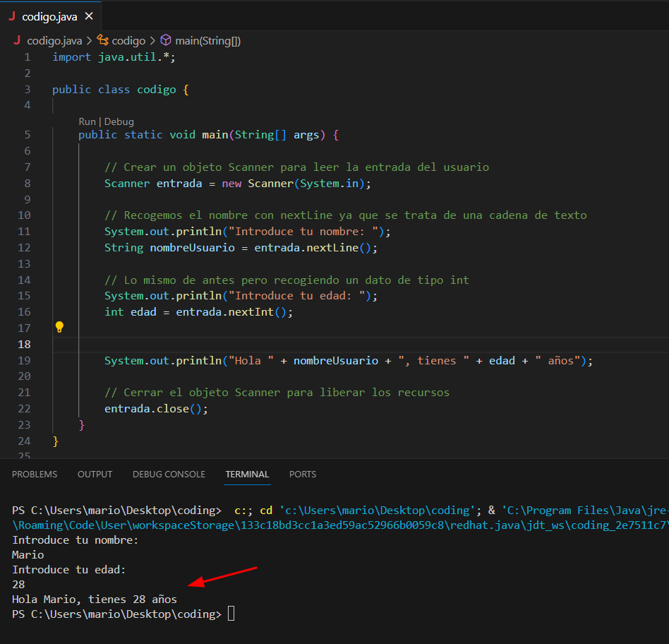The width and height of the screenshot is (669, 644).
Task: Click 'String nombreUsuario' on line 12
Action: click(169, 248)
